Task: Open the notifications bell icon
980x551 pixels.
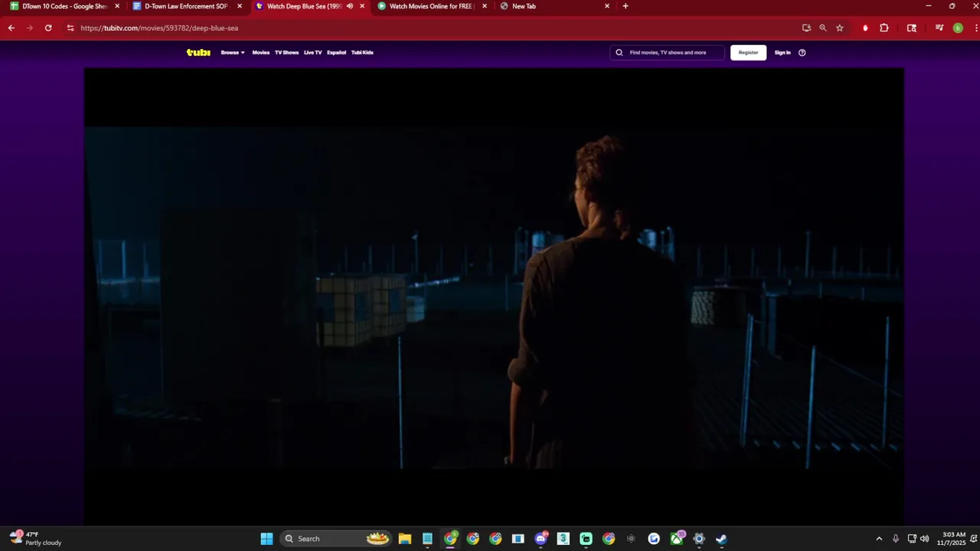Action: [x=974, y=539]
